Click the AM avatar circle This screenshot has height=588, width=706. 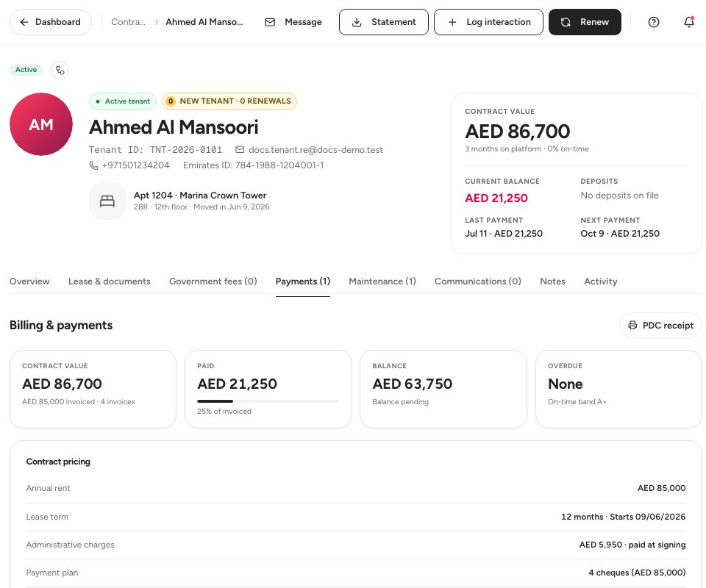(x=41, y=124)
